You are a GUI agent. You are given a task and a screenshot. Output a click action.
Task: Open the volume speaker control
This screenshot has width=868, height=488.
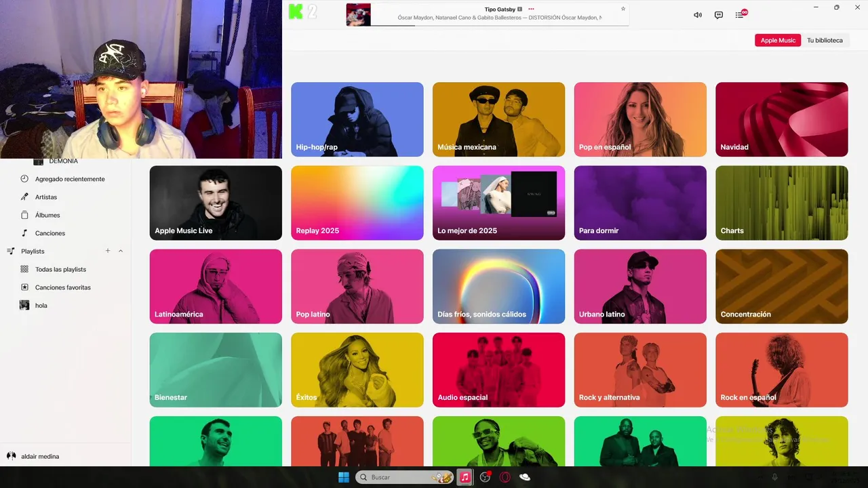coord(697,15)
